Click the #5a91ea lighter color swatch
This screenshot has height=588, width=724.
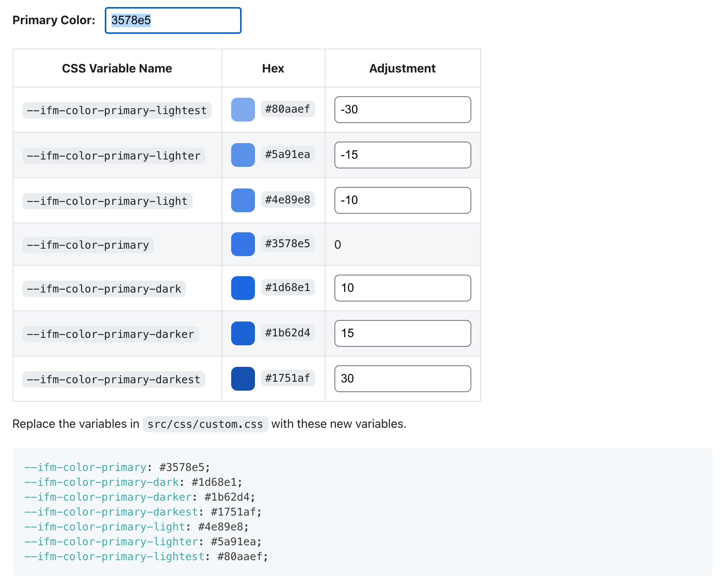click(243, 155)
